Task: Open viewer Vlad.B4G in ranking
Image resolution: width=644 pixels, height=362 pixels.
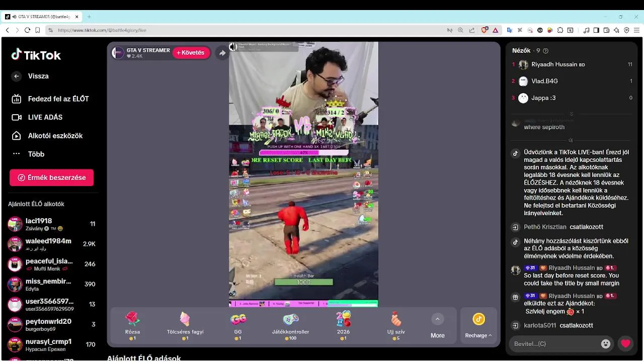Action: (572, 81)
